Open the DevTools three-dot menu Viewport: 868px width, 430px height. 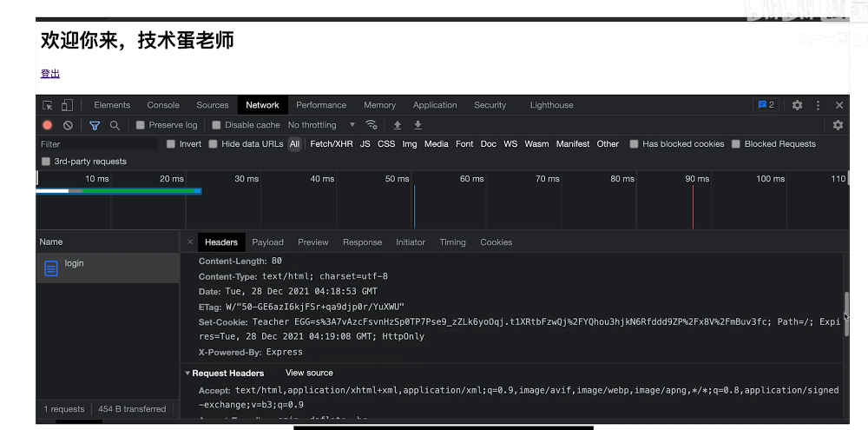[818, 105]
